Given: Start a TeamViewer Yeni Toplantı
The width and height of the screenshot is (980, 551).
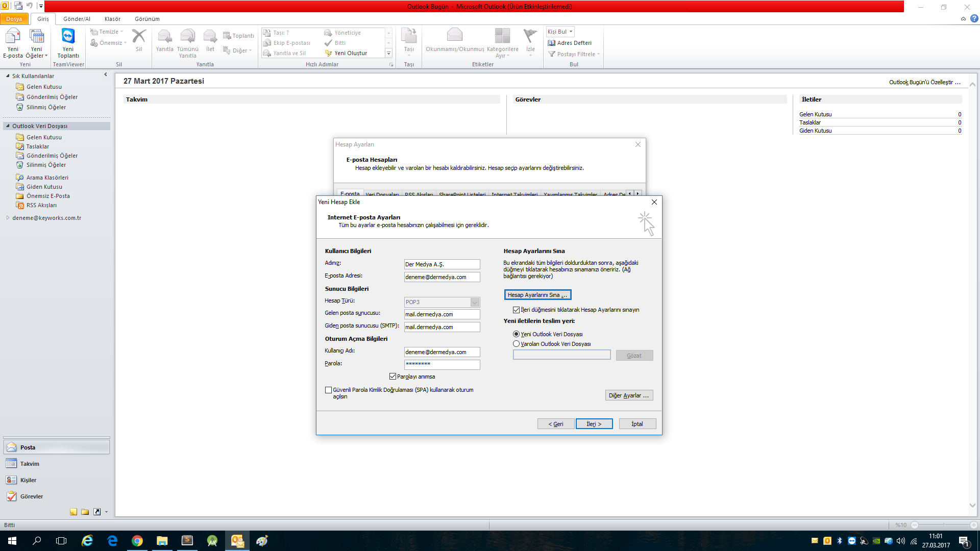Looking at the screenshot, I should coord(68,43).
